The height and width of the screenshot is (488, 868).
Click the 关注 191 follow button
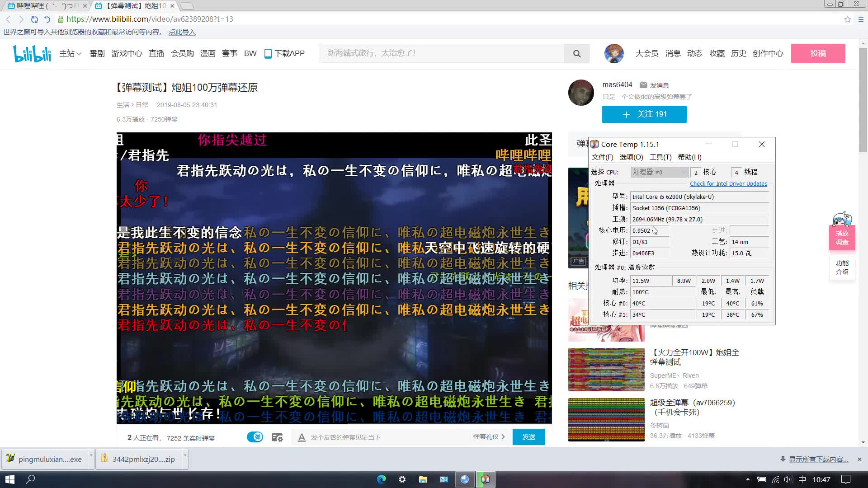[644, 114]
